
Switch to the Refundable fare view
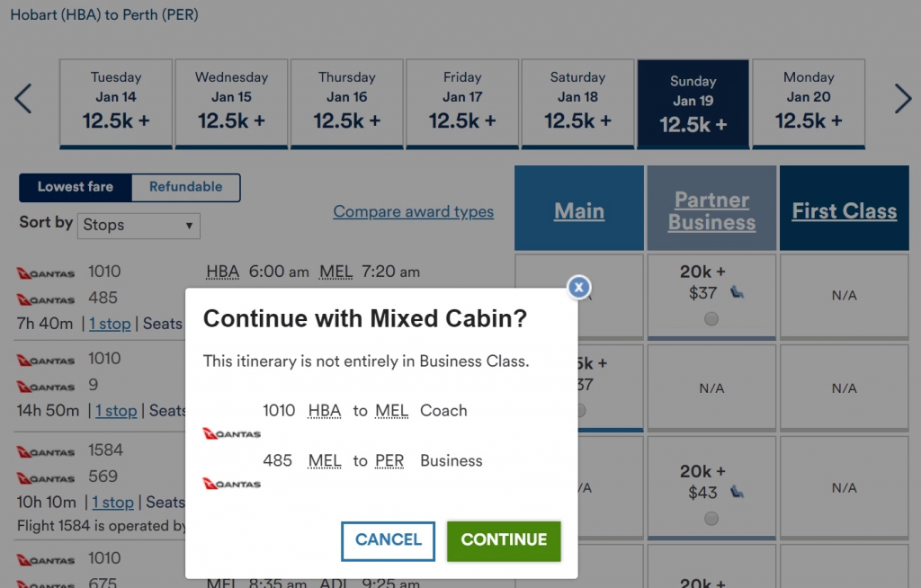pos(185,187)
